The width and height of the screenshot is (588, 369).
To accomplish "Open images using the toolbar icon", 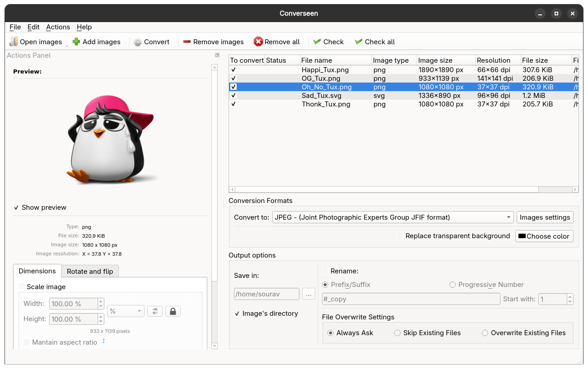I will pos(14,42).
